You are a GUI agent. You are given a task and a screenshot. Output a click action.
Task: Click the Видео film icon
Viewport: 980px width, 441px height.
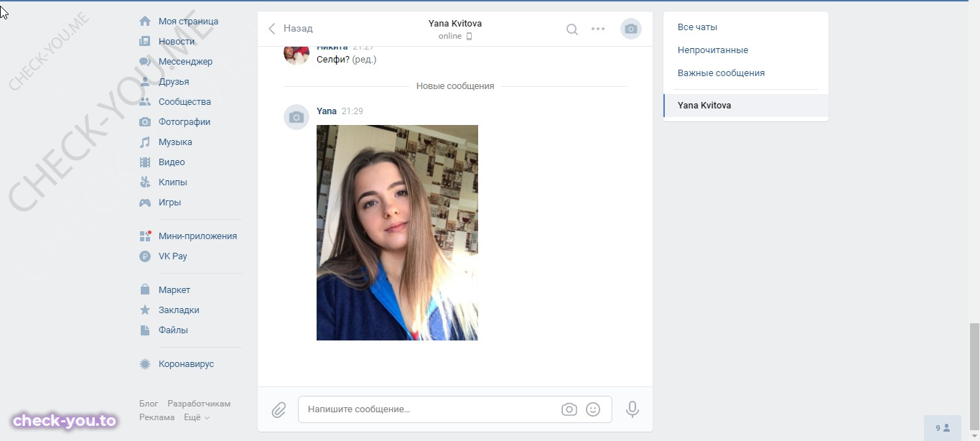(x=145, y=162)
